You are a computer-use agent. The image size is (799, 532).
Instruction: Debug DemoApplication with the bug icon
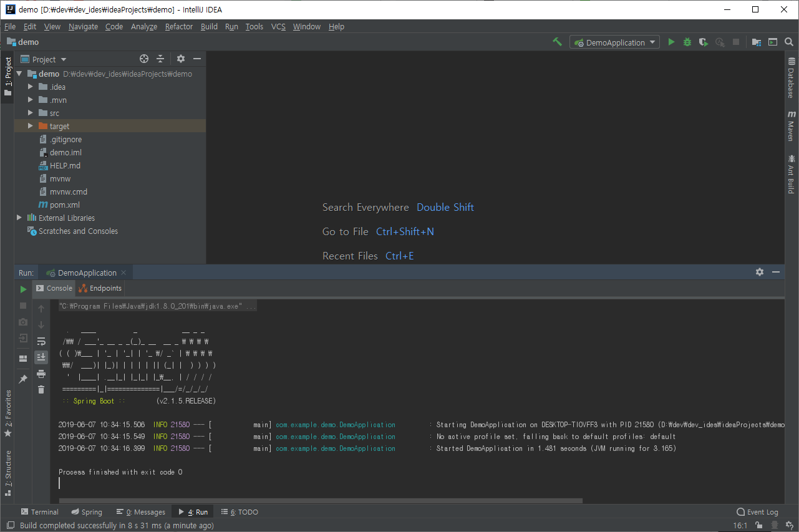(x=687, y=42)
